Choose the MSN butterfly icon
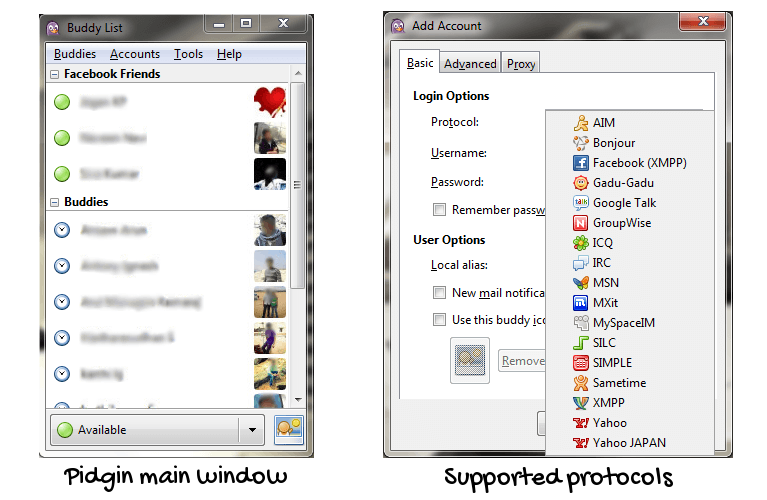 click(x=581, y=283)
